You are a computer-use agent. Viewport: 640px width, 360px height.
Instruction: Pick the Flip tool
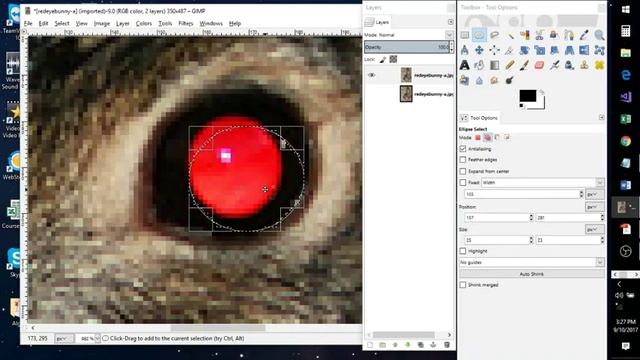coord(584,50)
